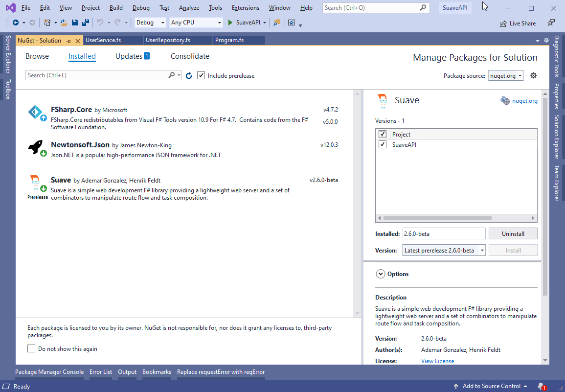Click the Live Share icon

click(503, 23)
